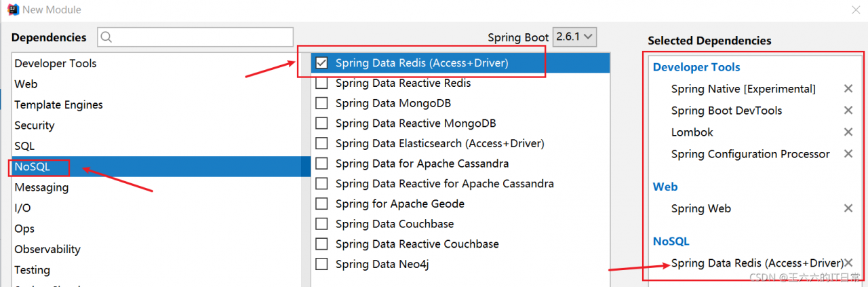Choose the Security category
The width and height of the screenshot is (868, 287).
click(x=157, y=126)
